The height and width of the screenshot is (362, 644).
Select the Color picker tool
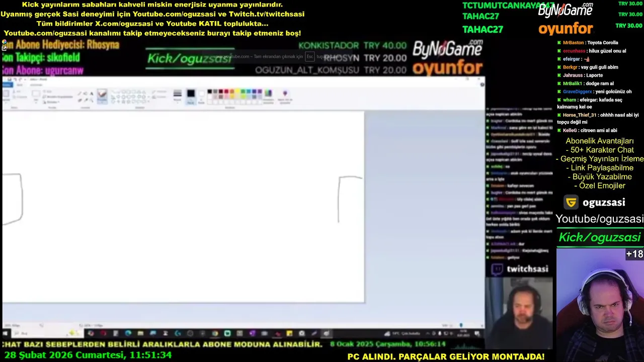[x=86, y=100]
